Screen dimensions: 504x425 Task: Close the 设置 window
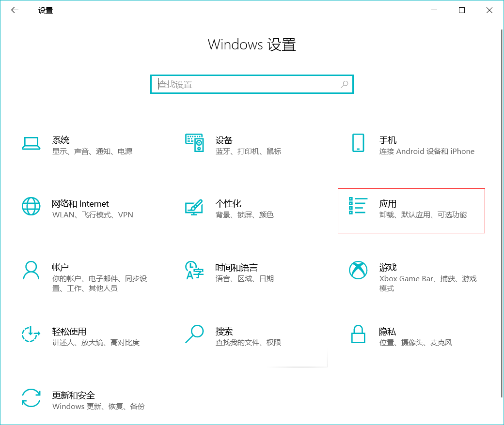click(x=489, y=10)
